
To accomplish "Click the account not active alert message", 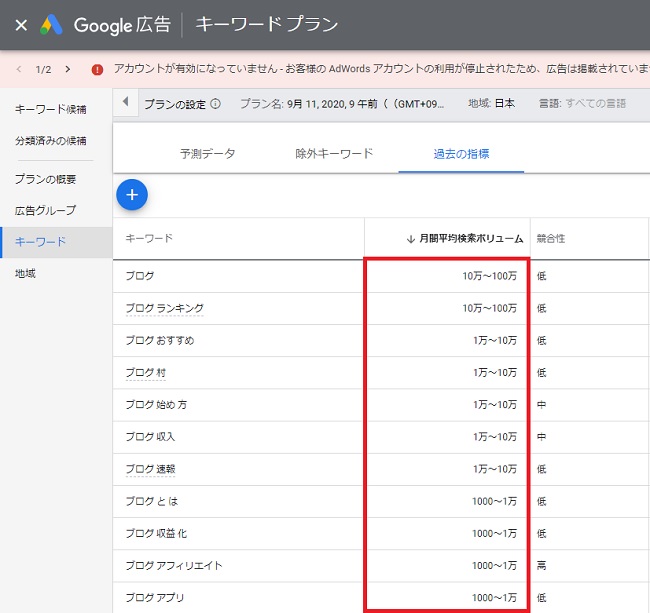I will [382, 69].
